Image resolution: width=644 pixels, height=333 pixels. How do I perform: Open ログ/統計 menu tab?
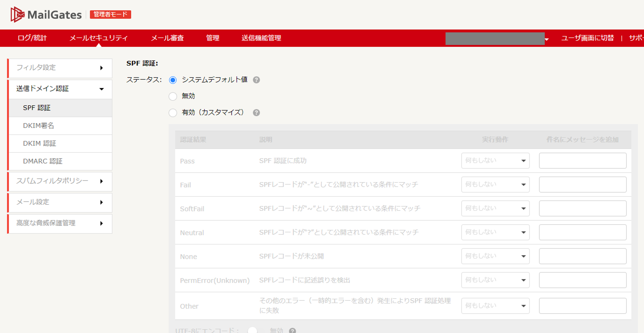(32, 38)
